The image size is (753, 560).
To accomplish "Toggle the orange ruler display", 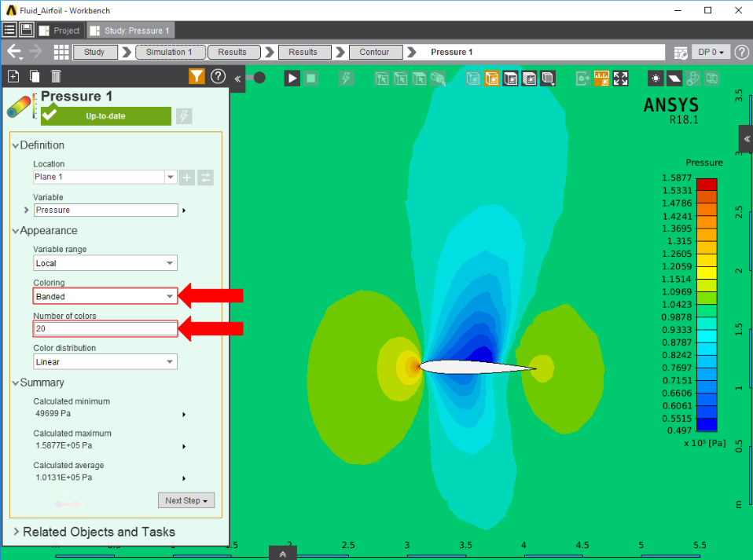I will (x=601, y=79).
